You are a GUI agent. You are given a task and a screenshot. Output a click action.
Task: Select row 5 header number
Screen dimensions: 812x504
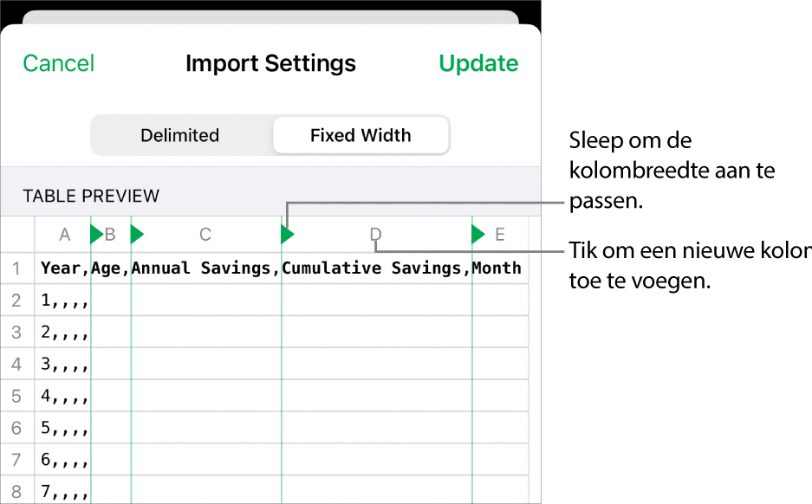(16, 397)
